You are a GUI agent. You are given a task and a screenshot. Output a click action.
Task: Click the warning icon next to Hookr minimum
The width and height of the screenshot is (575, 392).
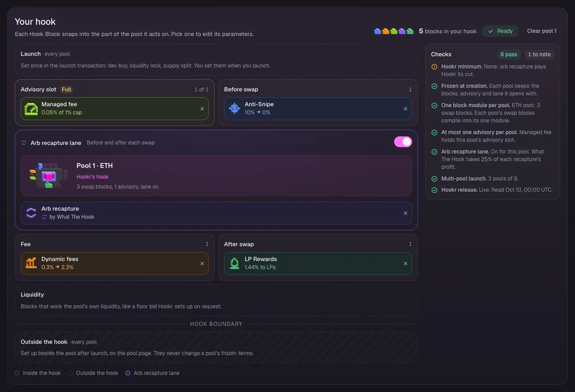(x=434, y=67)
